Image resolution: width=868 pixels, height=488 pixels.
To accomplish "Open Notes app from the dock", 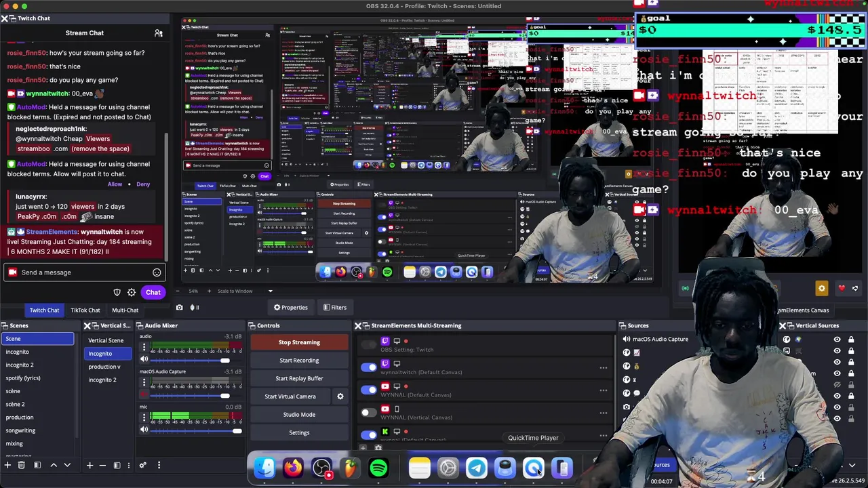I will tap(419, 468).
